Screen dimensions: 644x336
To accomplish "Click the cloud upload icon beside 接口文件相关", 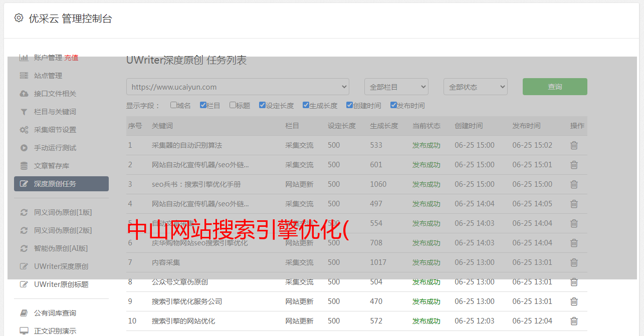I will point(24,94).
